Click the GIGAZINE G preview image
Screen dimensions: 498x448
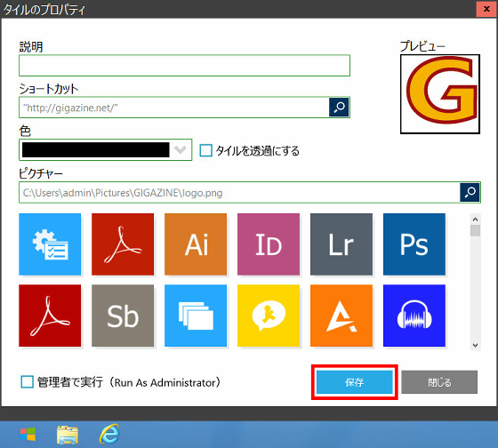pyautogui.click(x=440, y=94)
